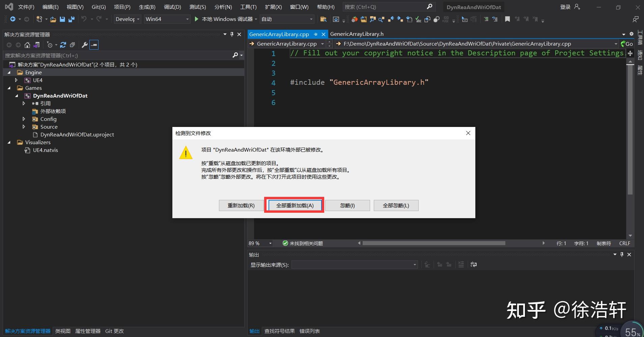Click the single Save disk icon
Image resolution: width=644 pixels, height=337 pixels.
click(62, 19)
